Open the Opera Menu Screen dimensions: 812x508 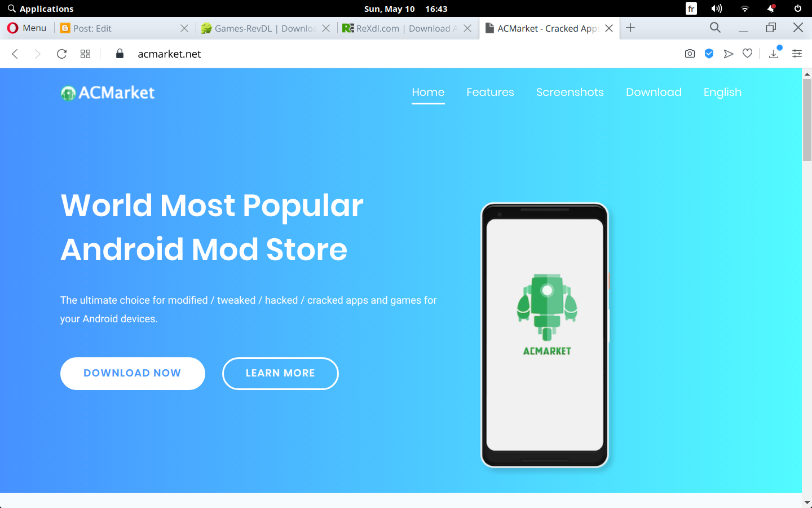tap(27, 28)
